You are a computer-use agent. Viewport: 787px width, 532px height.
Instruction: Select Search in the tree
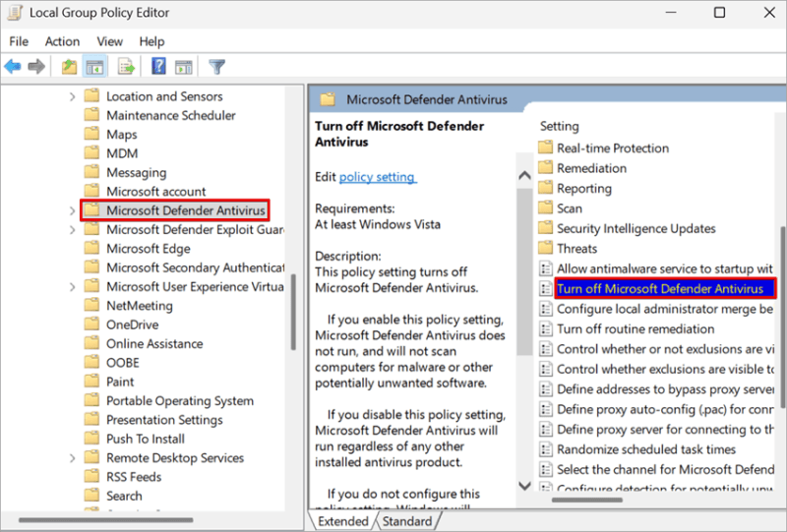coord(124,496)
